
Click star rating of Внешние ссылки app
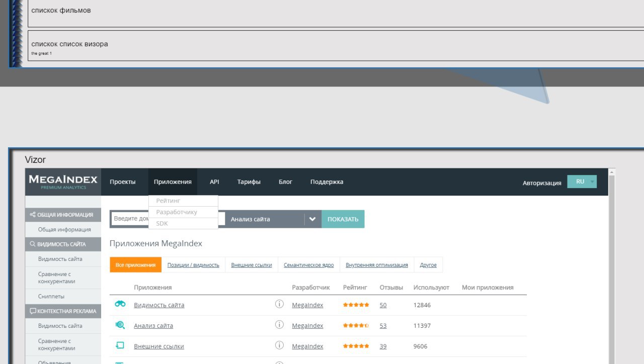tap(356, 346)
